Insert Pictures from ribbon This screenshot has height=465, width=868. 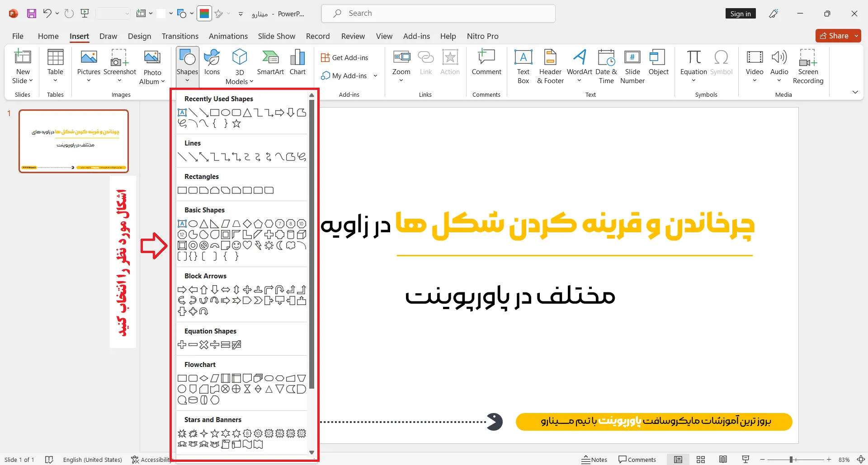coord(89,66)
